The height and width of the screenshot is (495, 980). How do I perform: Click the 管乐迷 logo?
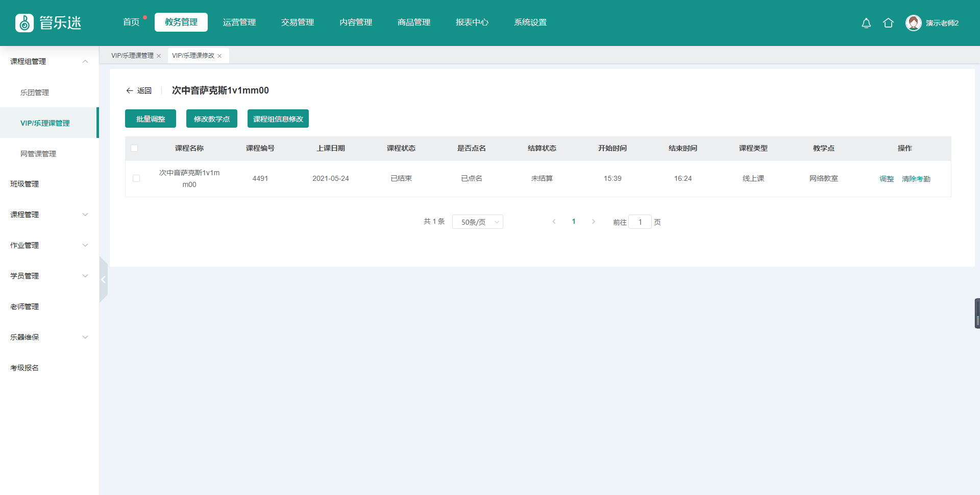coord(48,23)
